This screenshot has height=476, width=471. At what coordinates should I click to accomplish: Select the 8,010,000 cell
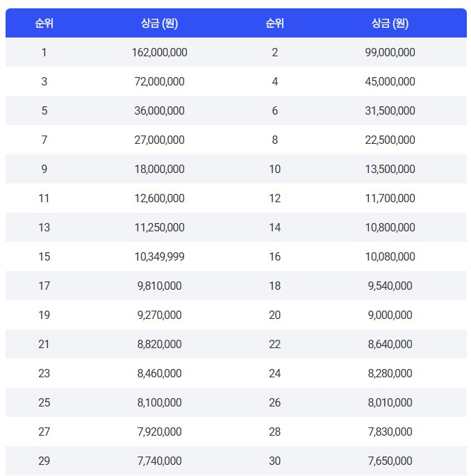(390, 402)
